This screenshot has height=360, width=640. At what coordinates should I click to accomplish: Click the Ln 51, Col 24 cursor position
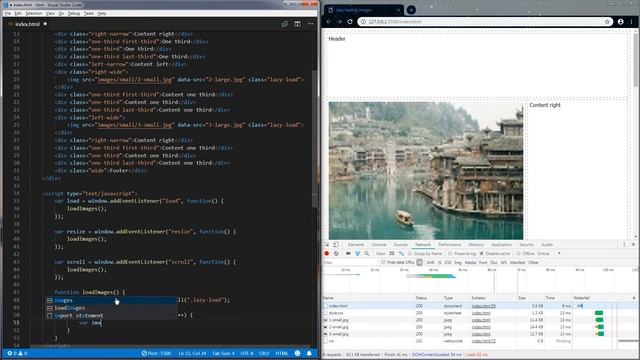(192, 353)
